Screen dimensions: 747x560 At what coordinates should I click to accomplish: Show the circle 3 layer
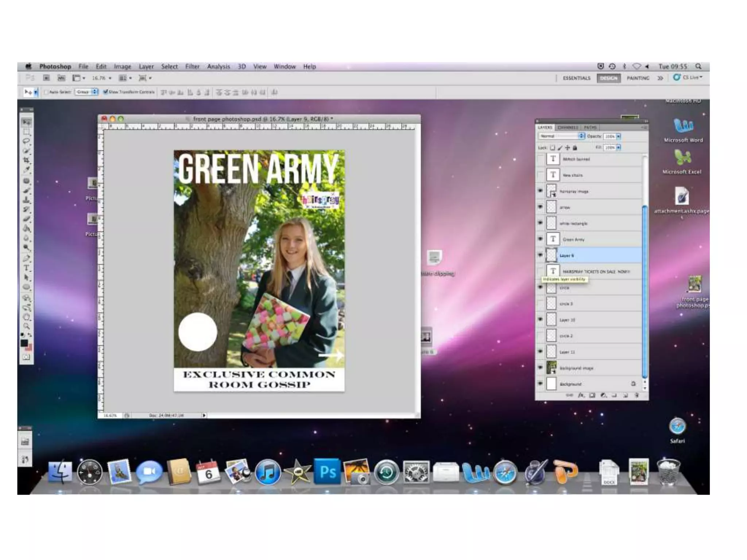point(540,303)
